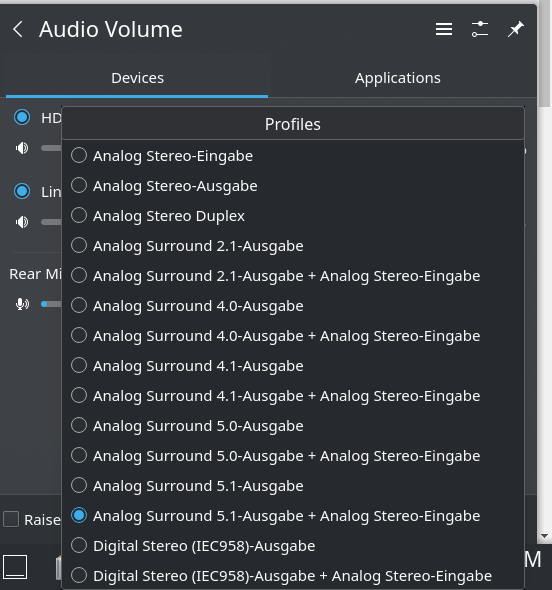Image resolution: width=552 pixels, height=590 pixels.
Task: Select the HD output device radio button
Action: [x=22, y=117]
